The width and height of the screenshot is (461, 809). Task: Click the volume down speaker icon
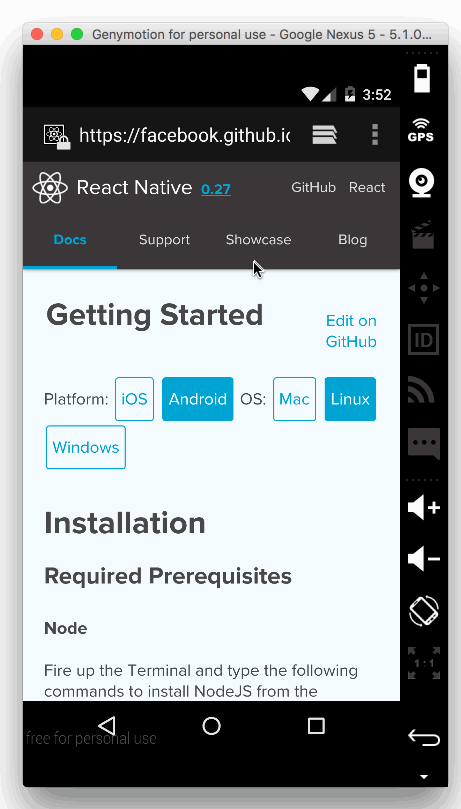point(423,558)
